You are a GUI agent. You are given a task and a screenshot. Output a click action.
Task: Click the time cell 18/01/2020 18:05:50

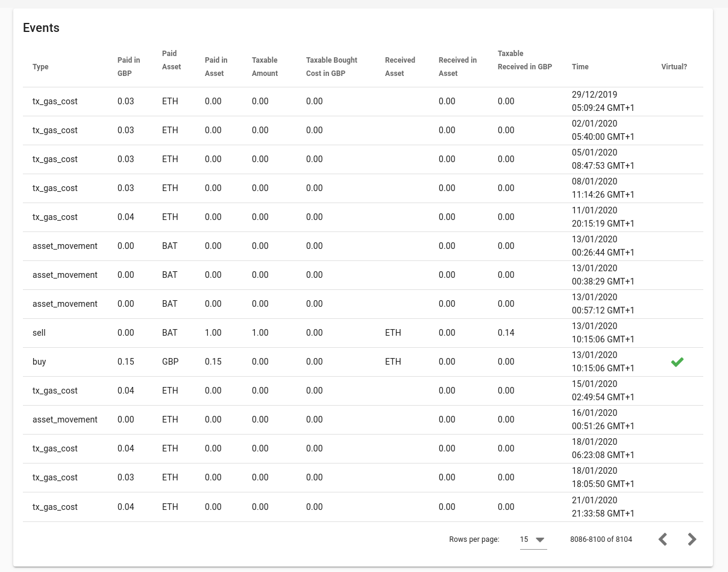pos(603,477)
